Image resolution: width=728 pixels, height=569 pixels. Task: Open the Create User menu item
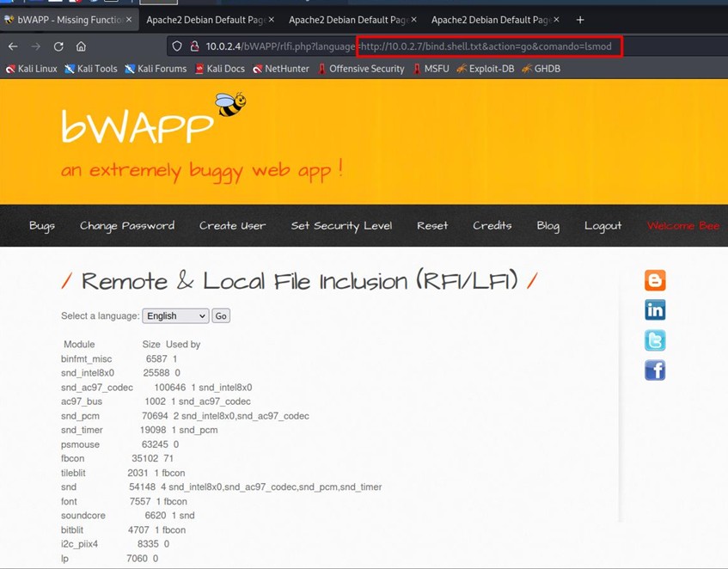(233, 225)
